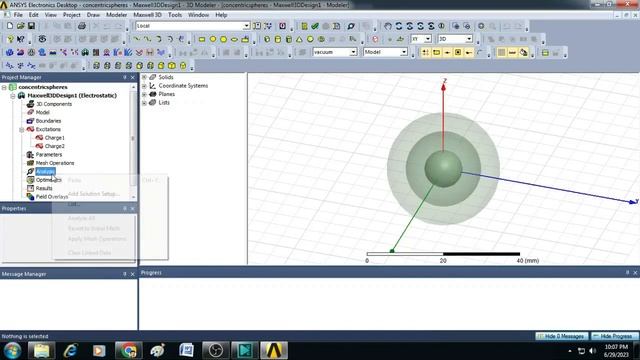Open the XY plane dropdown
This screenshot has height=360, width=640.
(428, 39)
